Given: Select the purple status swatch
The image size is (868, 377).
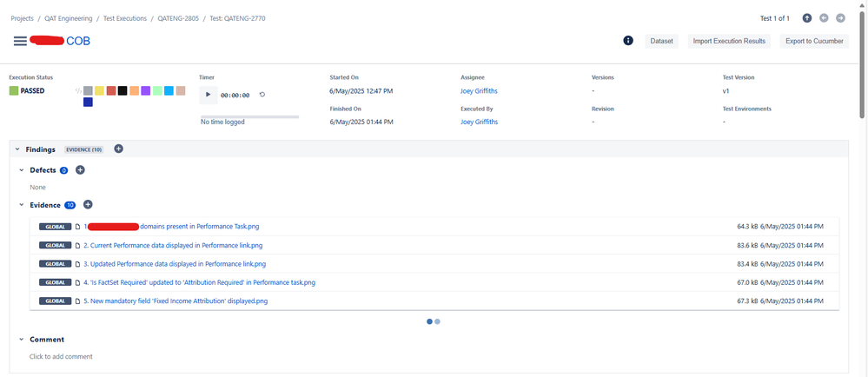Looking at the screenshot, I should pos(146,90).
